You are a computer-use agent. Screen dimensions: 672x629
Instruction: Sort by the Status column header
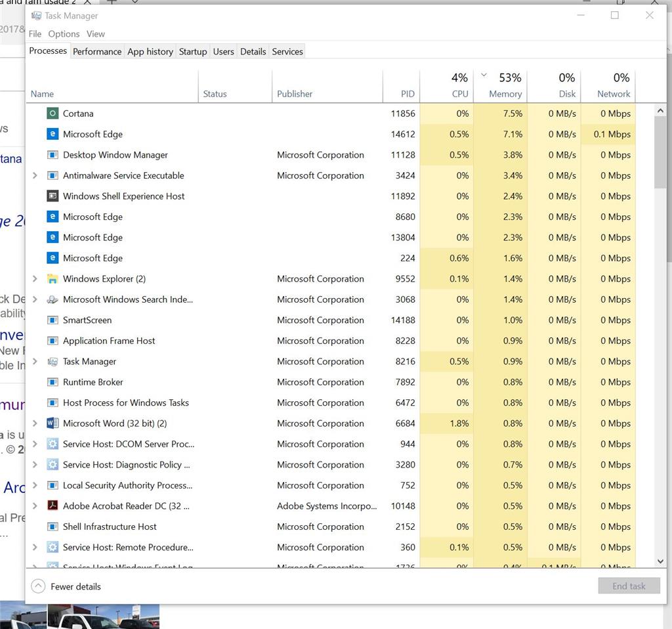click(236, 87)
